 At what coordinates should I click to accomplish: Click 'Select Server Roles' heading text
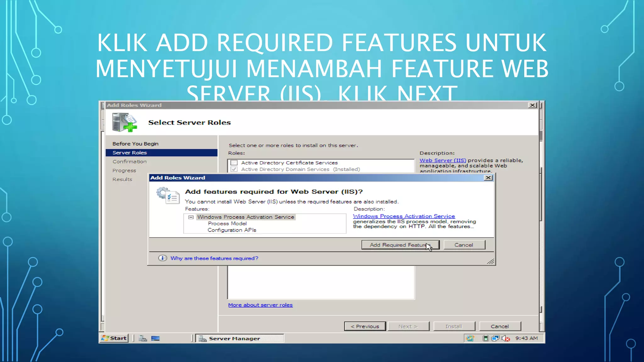tap(189, 123)
